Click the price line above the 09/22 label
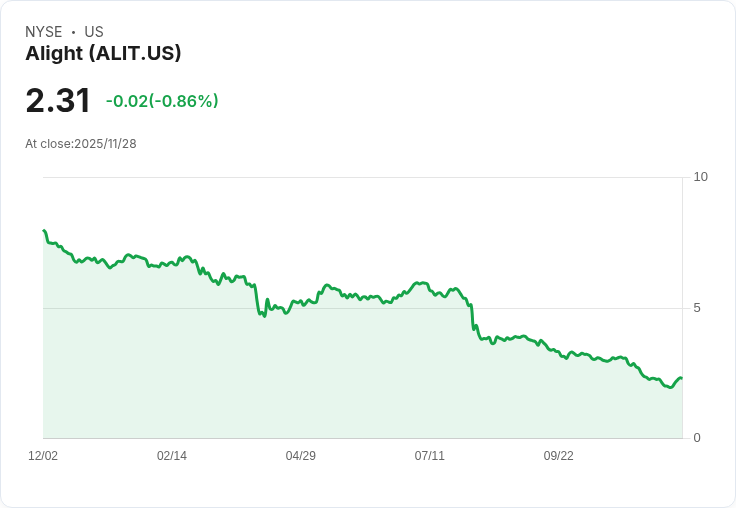 tap(559, 353)
